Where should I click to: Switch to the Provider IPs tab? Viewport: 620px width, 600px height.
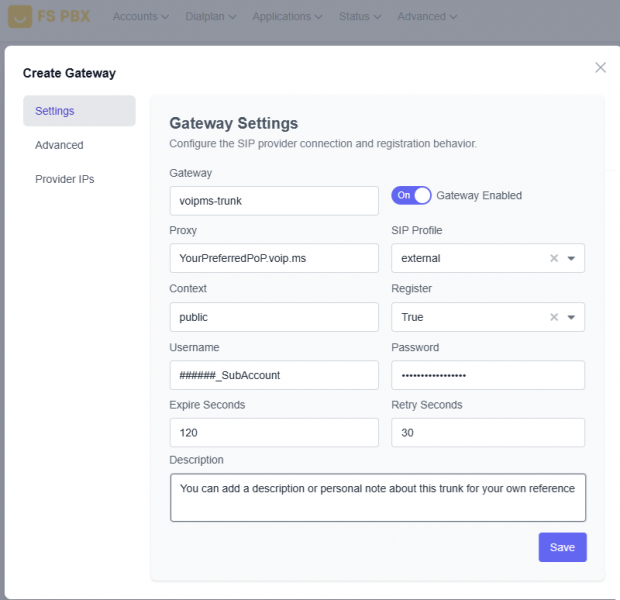point(64,179)
